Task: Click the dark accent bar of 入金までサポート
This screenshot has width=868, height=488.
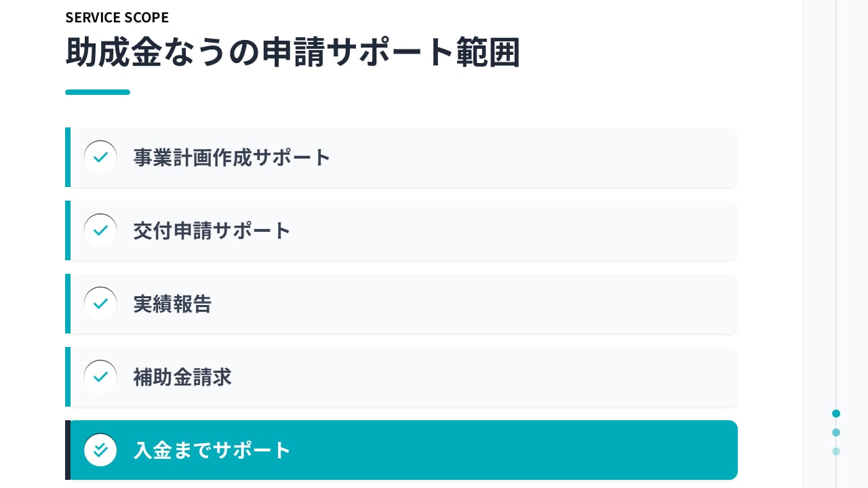Action: (68, 450)
